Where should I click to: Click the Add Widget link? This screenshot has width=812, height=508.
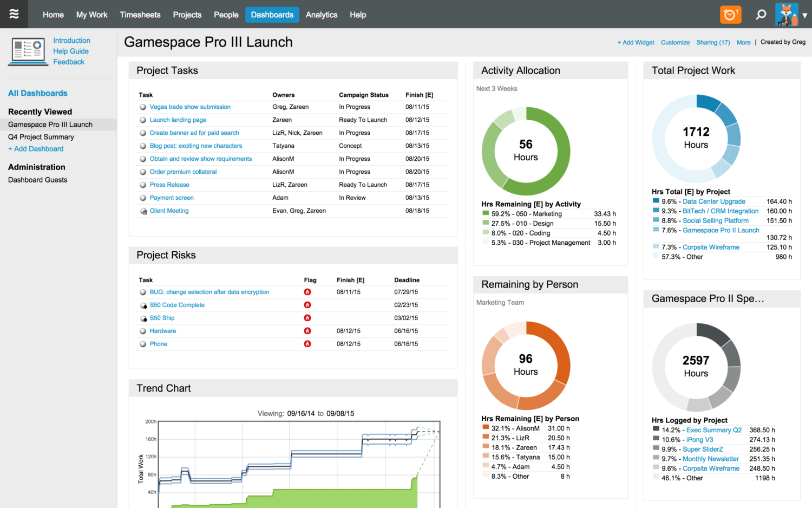(x=636, y=42)
